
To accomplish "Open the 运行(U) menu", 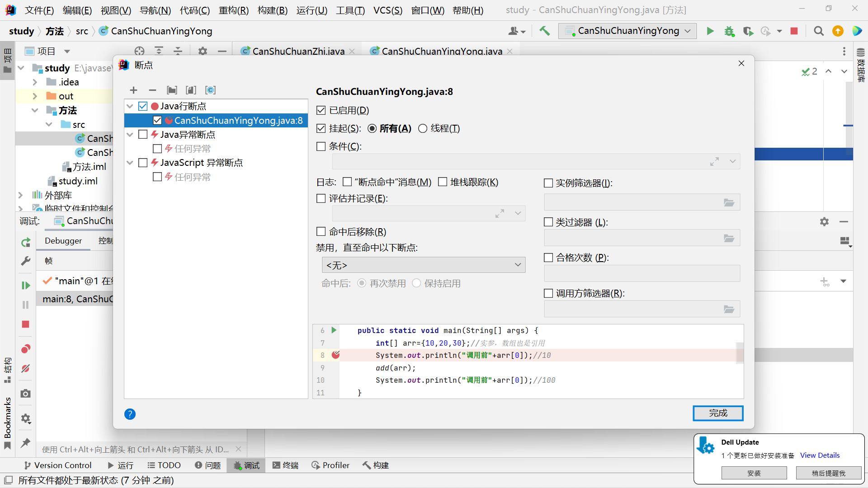I will [x=311, y=10].
